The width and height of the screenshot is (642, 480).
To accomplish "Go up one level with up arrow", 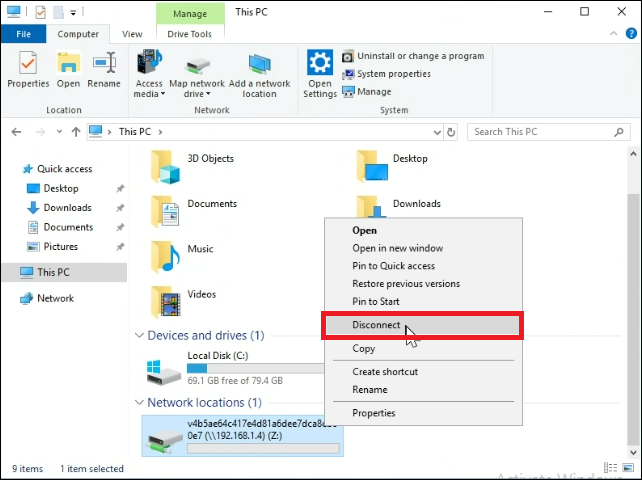I will (x=76, y=132).
